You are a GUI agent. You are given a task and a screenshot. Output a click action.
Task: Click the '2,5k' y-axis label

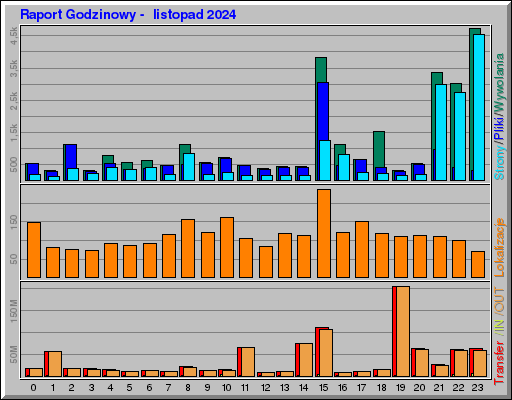pyautogui.click(x=14, y=101)
